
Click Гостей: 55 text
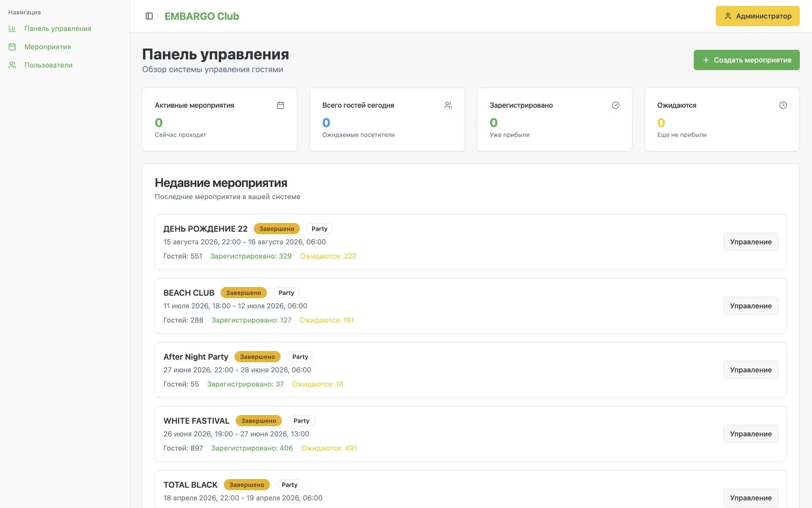[181, 384]
